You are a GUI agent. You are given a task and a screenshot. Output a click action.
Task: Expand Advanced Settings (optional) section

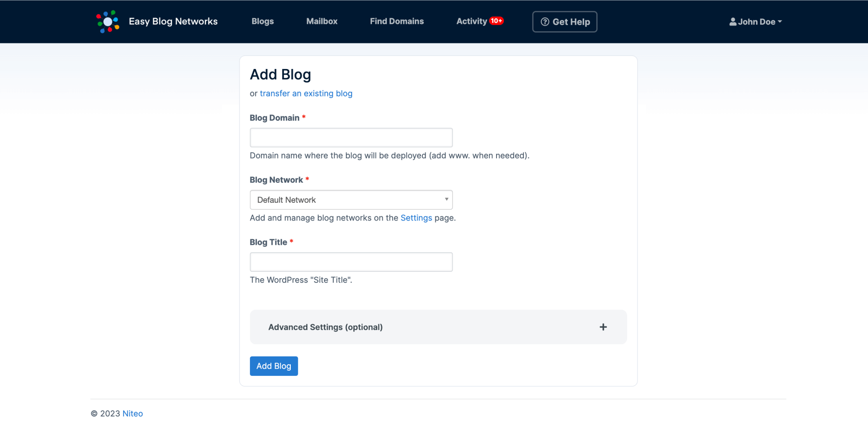coord(438,327)
